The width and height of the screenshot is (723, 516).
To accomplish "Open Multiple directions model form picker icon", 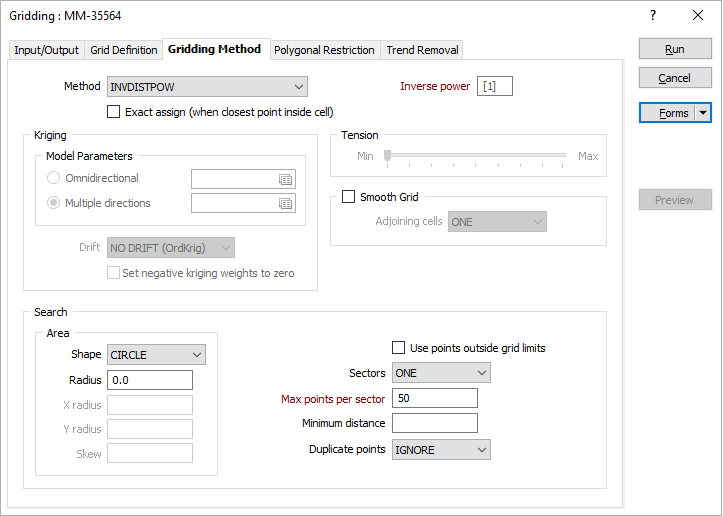I will coord(285,203).
